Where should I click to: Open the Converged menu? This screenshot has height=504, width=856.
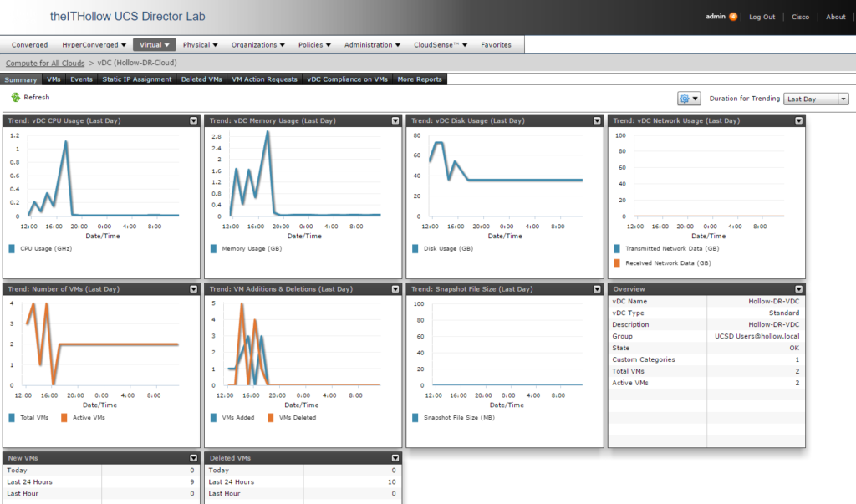tap(29, 45)
